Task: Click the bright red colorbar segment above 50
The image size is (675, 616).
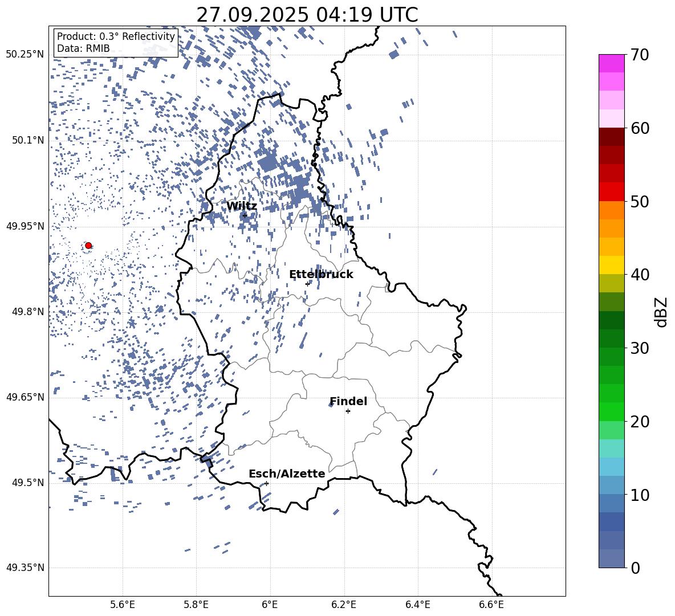Action: click(x=612, y=192)
